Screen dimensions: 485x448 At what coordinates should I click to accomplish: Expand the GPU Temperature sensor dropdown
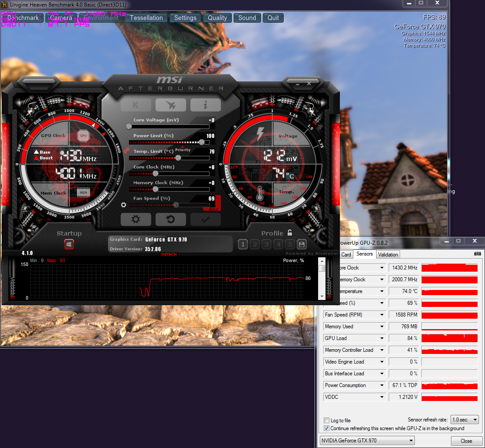click(382, 291)
